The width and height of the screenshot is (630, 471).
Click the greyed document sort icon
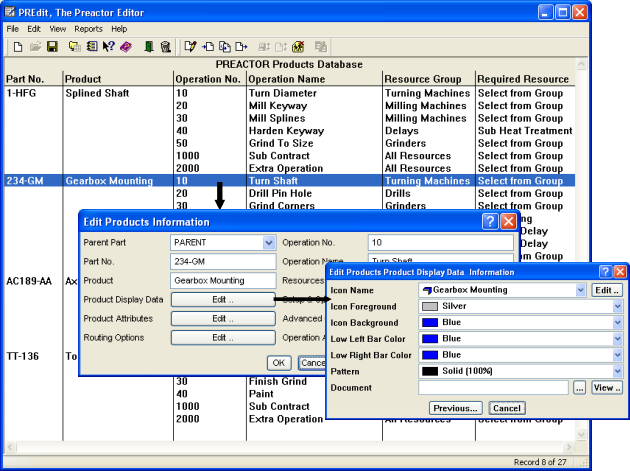[281, 47]
